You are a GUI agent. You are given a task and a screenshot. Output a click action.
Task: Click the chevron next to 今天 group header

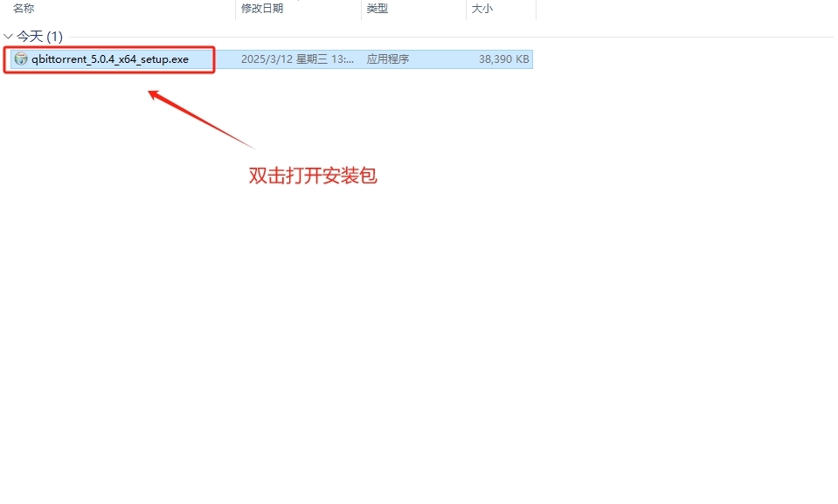click(7, 37)
